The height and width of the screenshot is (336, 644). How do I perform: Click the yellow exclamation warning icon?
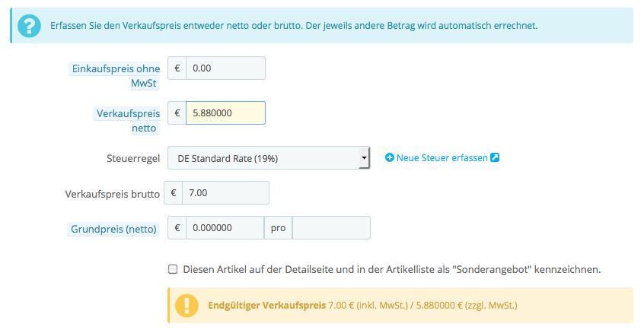(187, 306)
